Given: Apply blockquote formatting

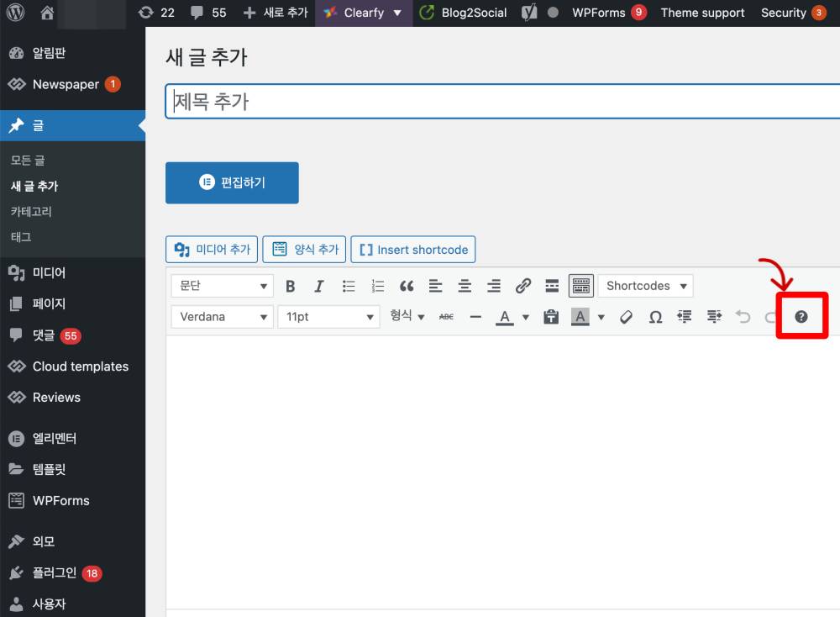Looking at the screenshot, I should (407, 287).
